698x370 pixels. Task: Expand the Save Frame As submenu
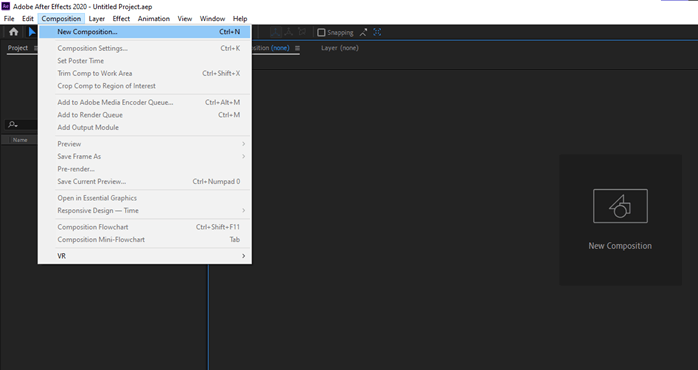(145, 156)
